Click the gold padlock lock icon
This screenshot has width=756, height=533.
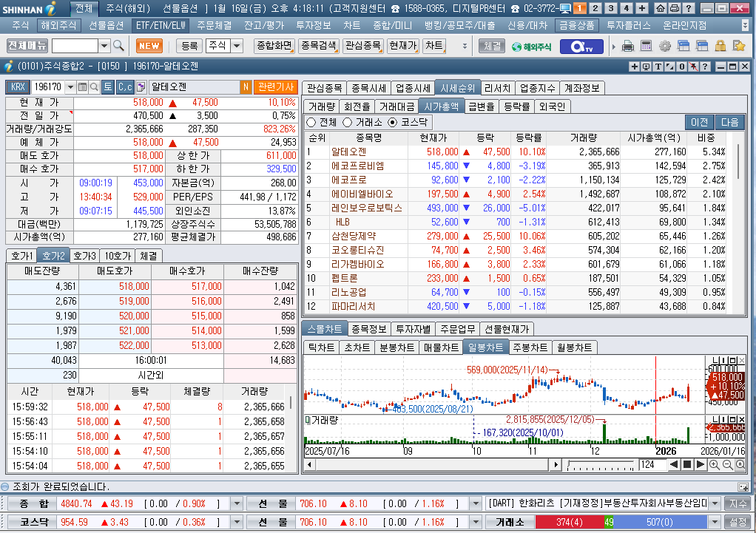coord(720,47)
